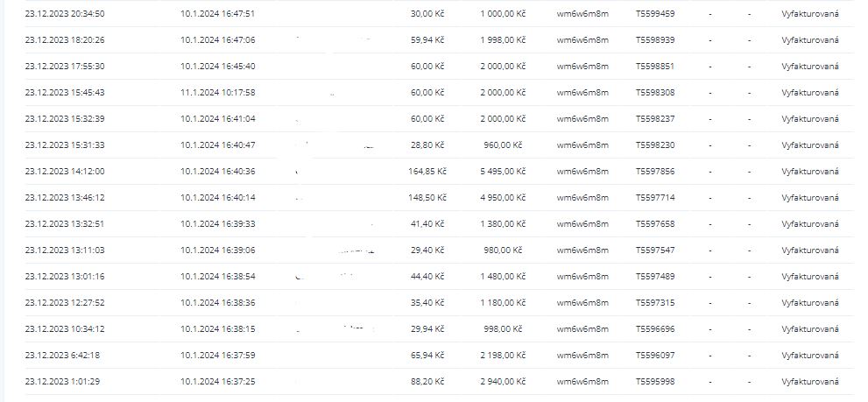
Task: Click the date 23.12.2023 6:42:18
Action: 61,356
